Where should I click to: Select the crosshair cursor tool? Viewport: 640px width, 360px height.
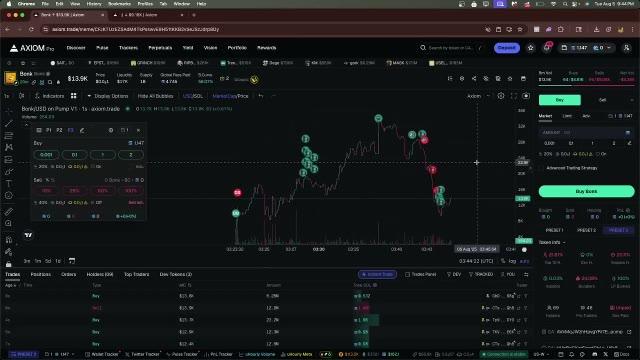[9, 111]
